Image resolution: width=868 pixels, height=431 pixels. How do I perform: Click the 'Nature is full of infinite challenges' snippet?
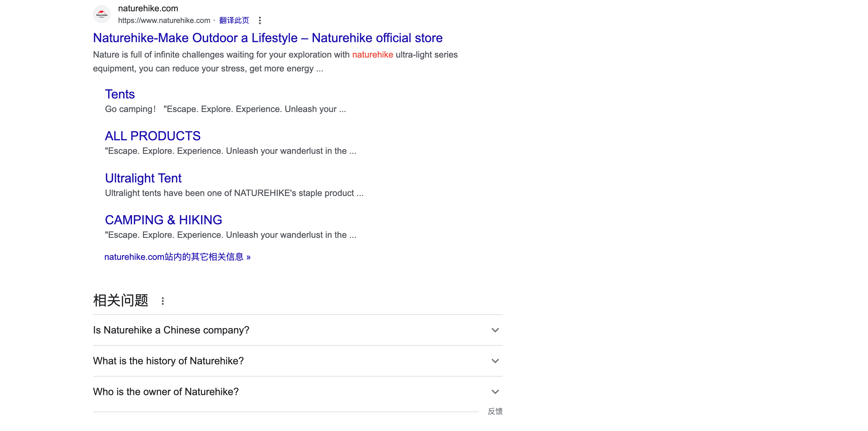(275, 62)
